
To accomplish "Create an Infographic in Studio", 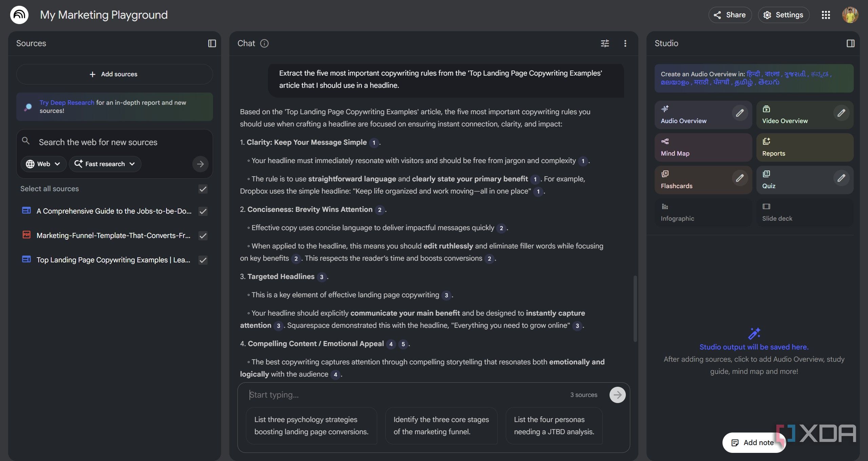I will pyautogui.click(x=703, y=213).
